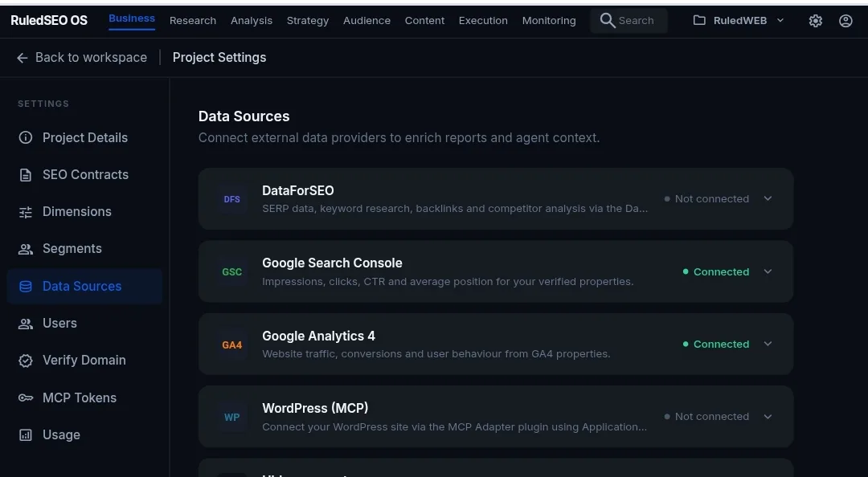Select Data Sources in sidebar

[84, 286]
